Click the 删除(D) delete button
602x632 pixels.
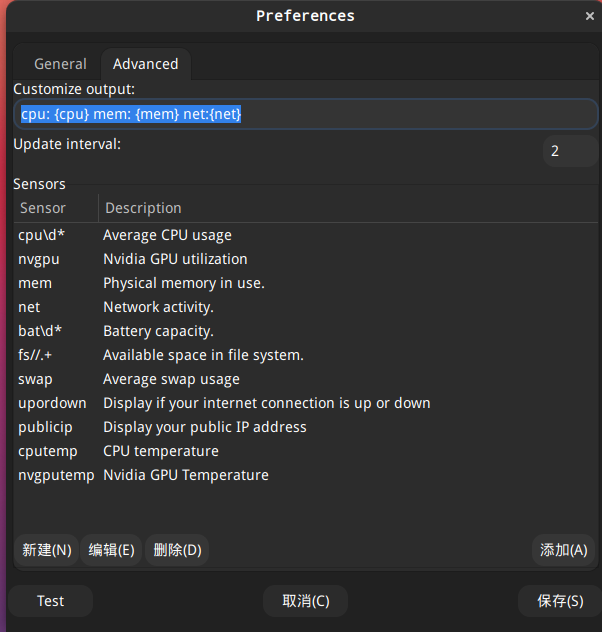point(177,550)
